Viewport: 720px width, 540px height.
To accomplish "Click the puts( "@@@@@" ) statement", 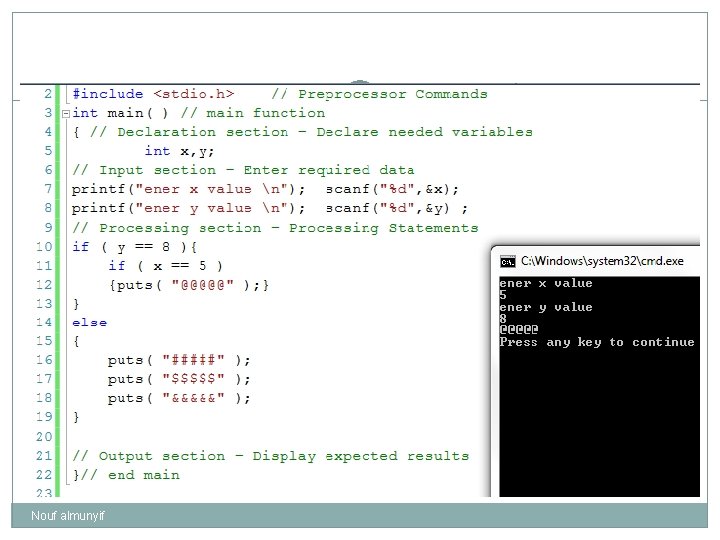I will pos(189,285).
